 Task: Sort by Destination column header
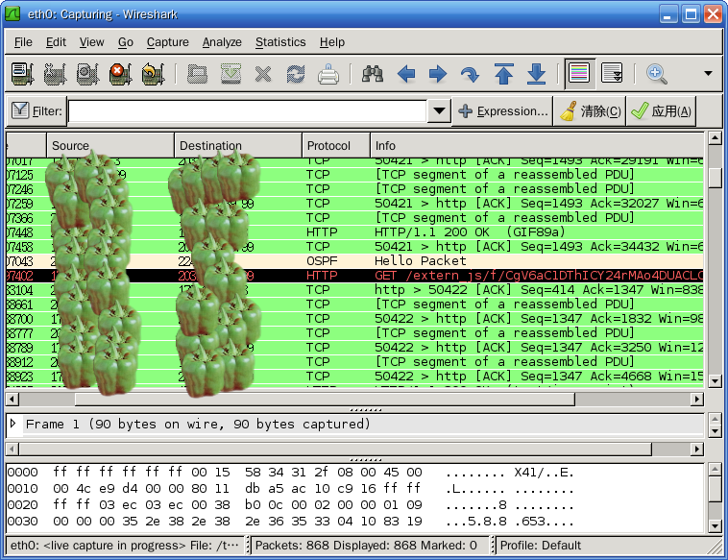click(x=238, y=145)
